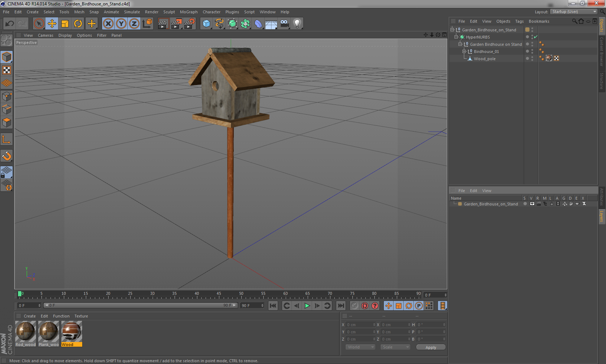Collapse the HyperNURBS tree node
Image resolution: width=606 pixels, height=364 pixels.
(456, 37)
